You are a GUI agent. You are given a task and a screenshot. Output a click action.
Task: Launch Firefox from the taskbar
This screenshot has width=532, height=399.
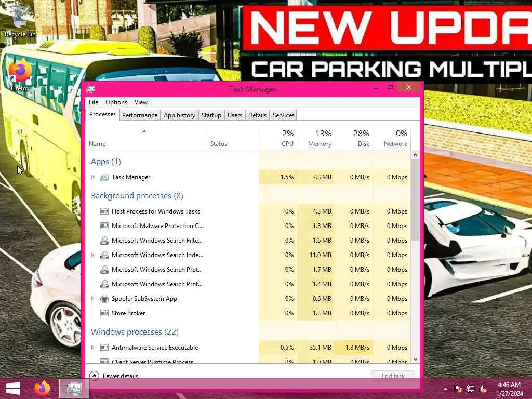[x=42, y=389]
